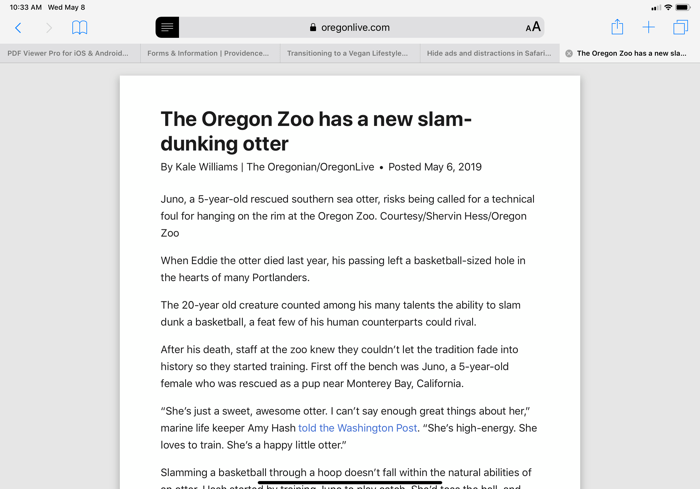
Task: Tap the forward navigation arrow
Action: [x=48, y=28]
